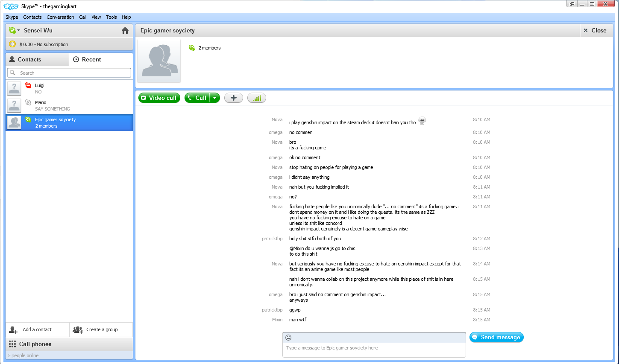Click the call quality signal bars icon
This screenshot has height=364, width=619.
point(257,98)
